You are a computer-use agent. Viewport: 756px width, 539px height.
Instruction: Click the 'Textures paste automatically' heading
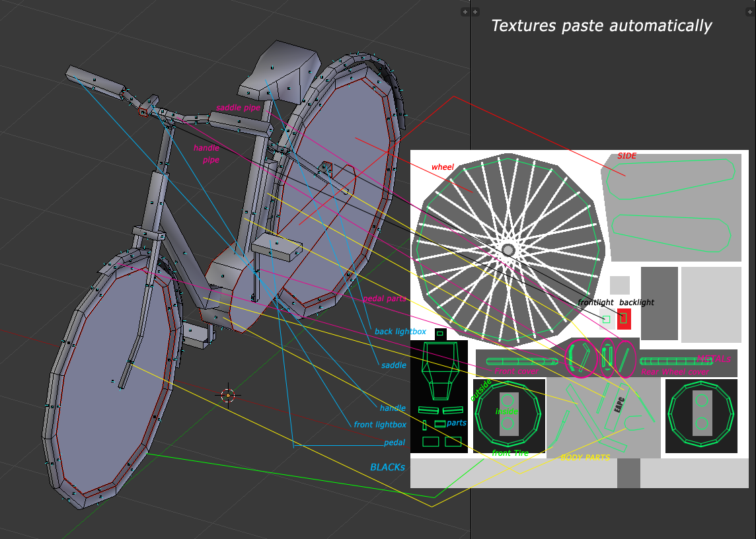(601, 26)
